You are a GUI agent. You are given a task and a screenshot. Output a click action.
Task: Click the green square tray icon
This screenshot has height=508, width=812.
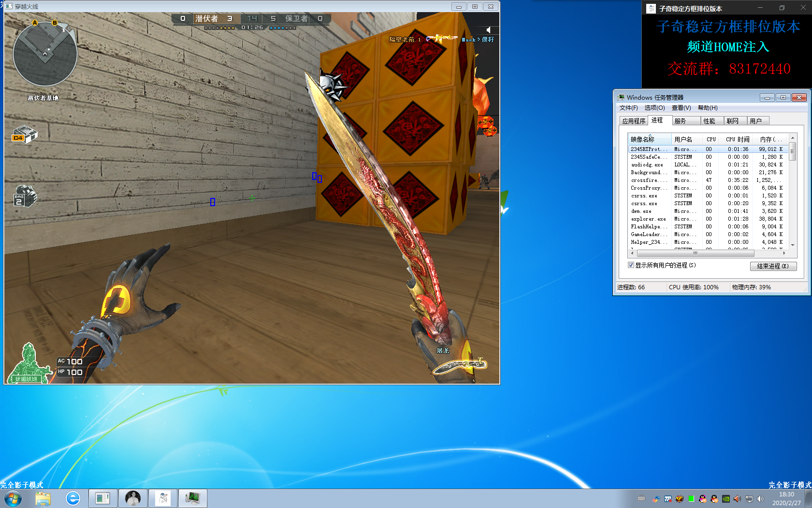coord(691,499)
